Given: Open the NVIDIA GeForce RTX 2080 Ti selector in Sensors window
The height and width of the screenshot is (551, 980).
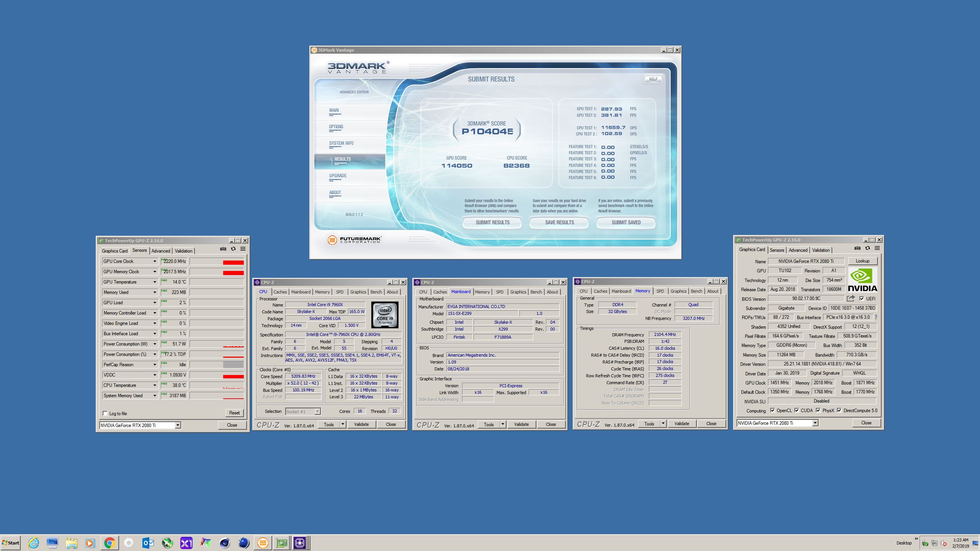Looking at the screenshot, I should [178, 425].
